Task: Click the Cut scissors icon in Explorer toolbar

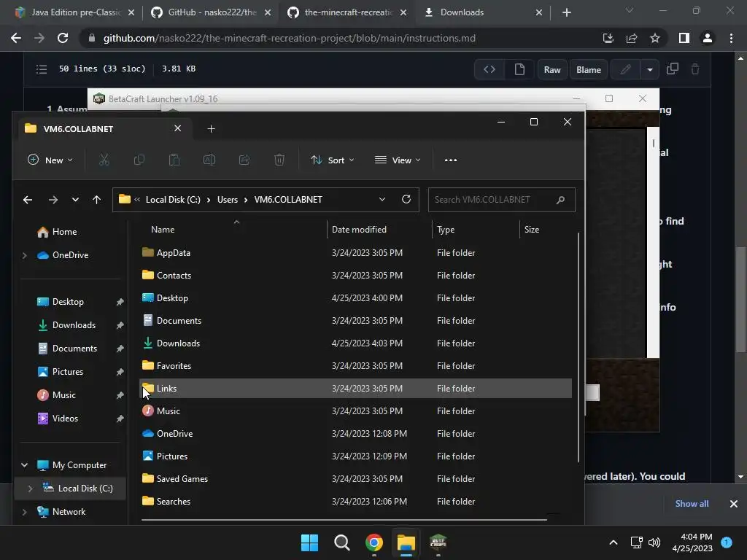Action: 104,160
